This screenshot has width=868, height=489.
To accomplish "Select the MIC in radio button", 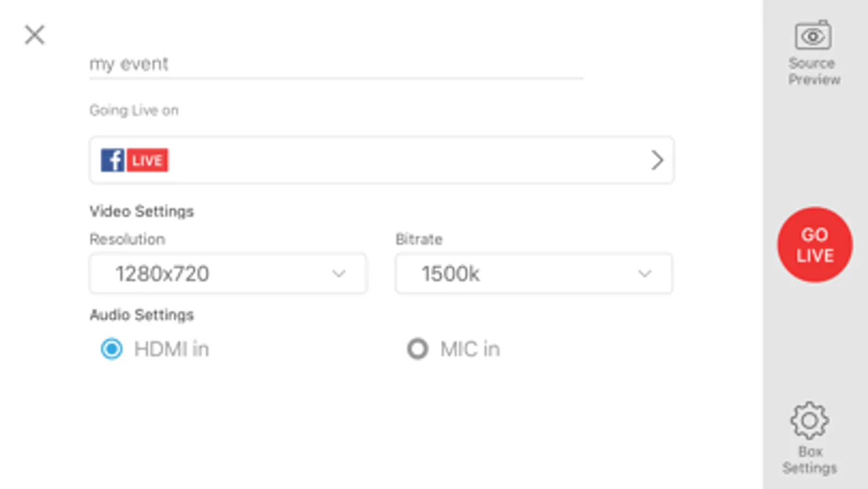I will (417, 349).
